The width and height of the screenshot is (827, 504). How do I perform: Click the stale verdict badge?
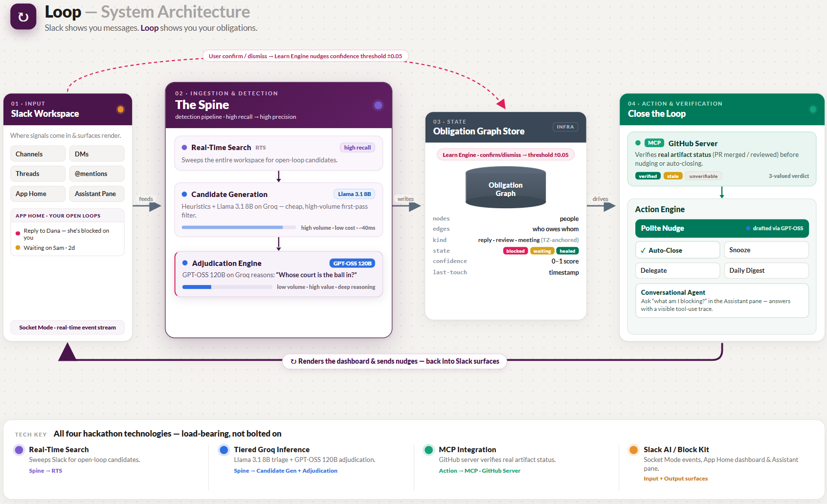pyautogui.click(x=673, y=176)
